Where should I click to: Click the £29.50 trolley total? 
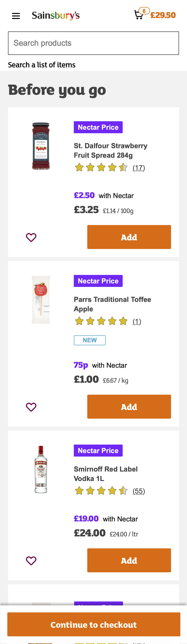click(x=163, y=15)
